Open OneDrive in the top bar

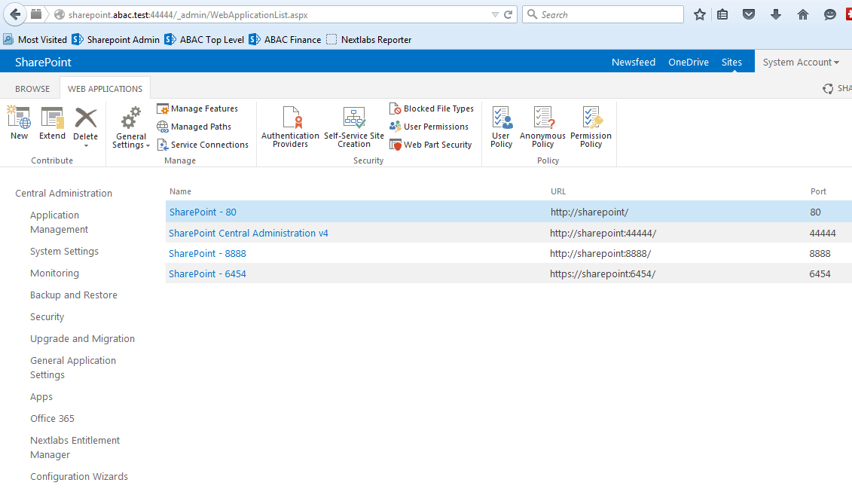[x=689, y=62]
